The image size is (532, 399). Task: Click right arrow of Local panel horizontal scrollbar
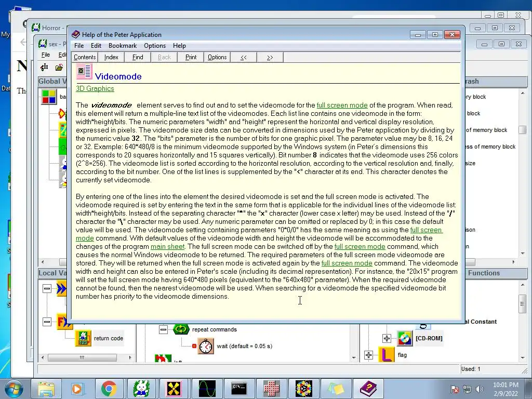(x=130, y=357)
